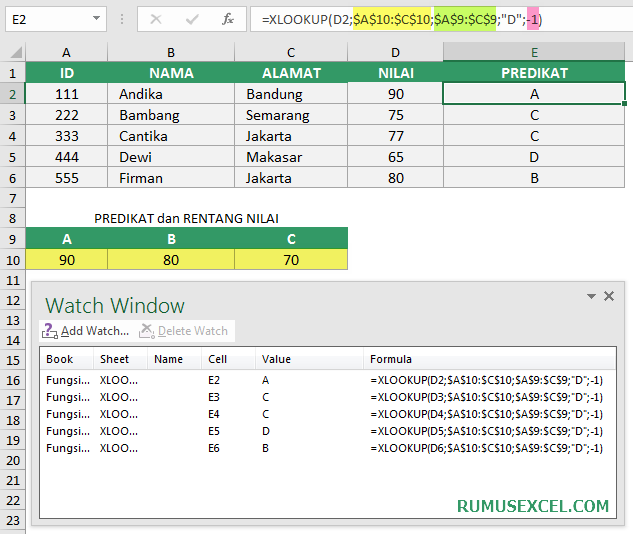Click the NAMA header cell

171,73
